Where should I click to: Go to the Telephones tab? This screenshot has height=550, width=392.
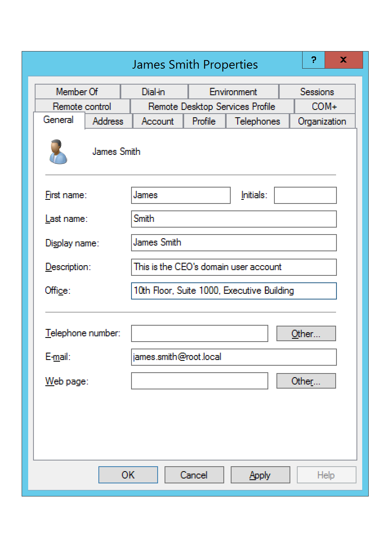[x=258, y=121]
